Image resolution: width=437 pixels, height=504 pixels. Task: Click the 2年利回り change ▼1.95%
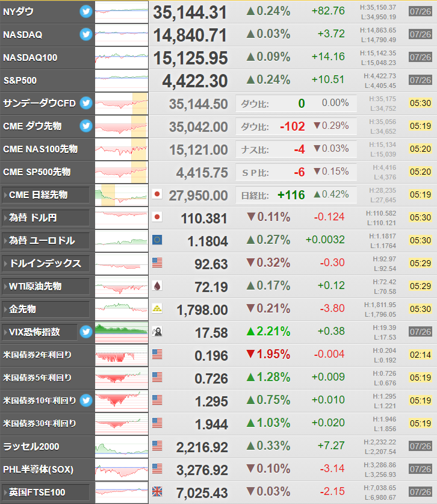click(x=268, y=354)
